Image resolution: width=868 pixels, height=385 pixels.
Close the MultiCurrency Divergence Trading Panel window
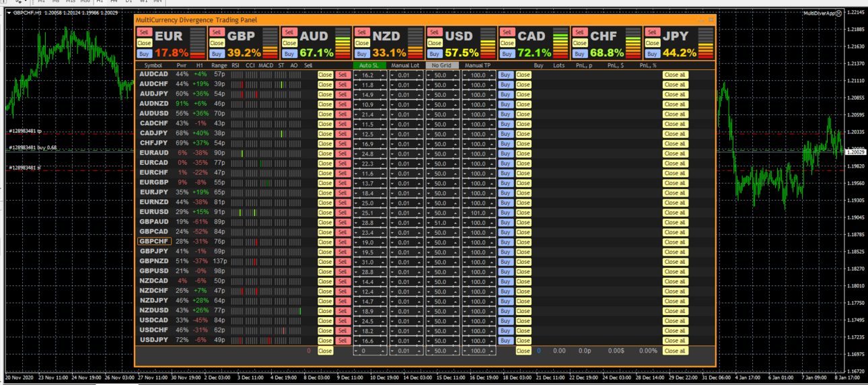(x=710, y=20)
